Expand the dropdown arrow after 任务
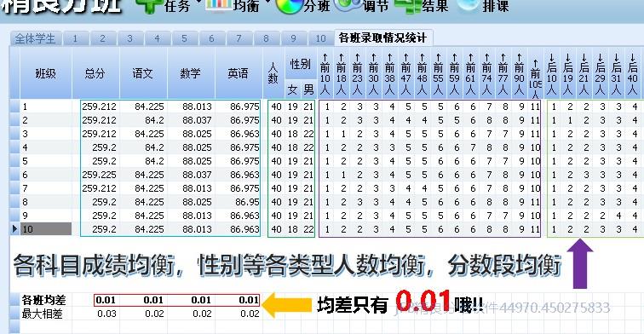Screen dimensions: 644x334 coord(198,2)
